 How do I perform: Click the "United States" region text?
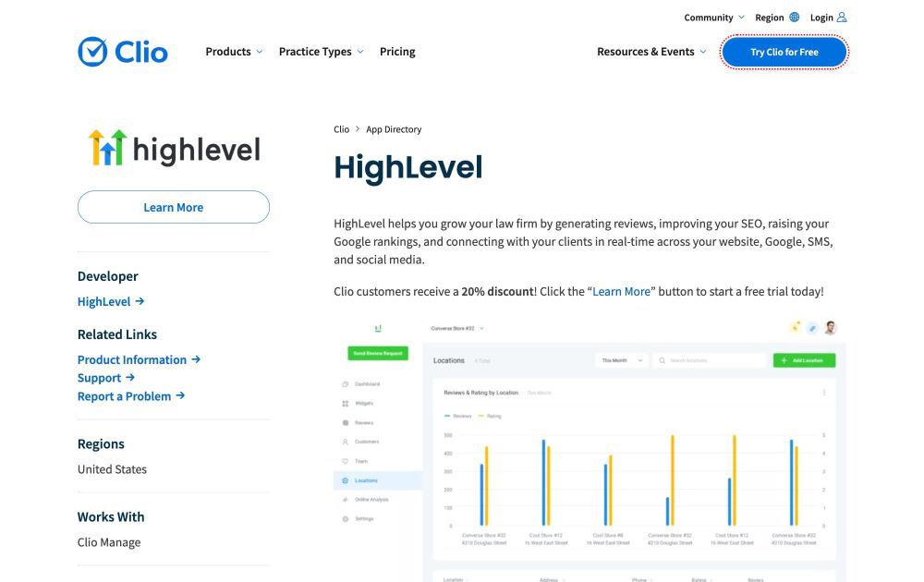112,469
